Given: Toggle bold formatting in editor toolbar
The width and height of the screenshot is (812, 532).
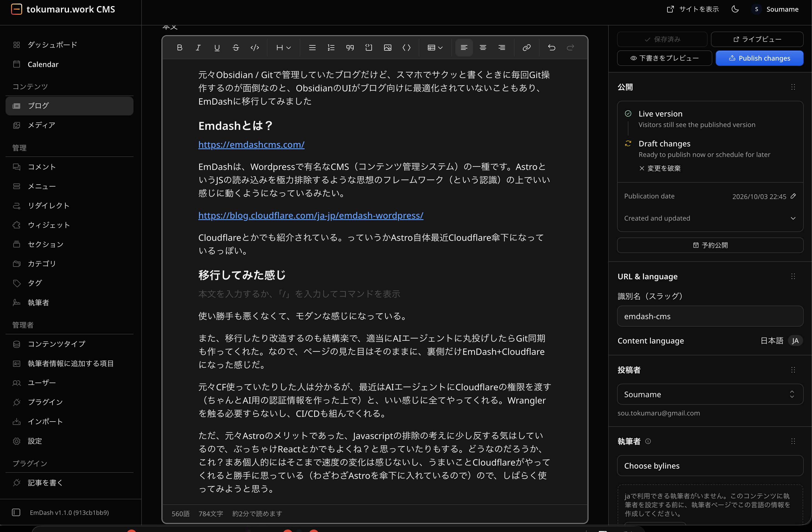Looking at the screenshot, I should (x=179, y=48).
